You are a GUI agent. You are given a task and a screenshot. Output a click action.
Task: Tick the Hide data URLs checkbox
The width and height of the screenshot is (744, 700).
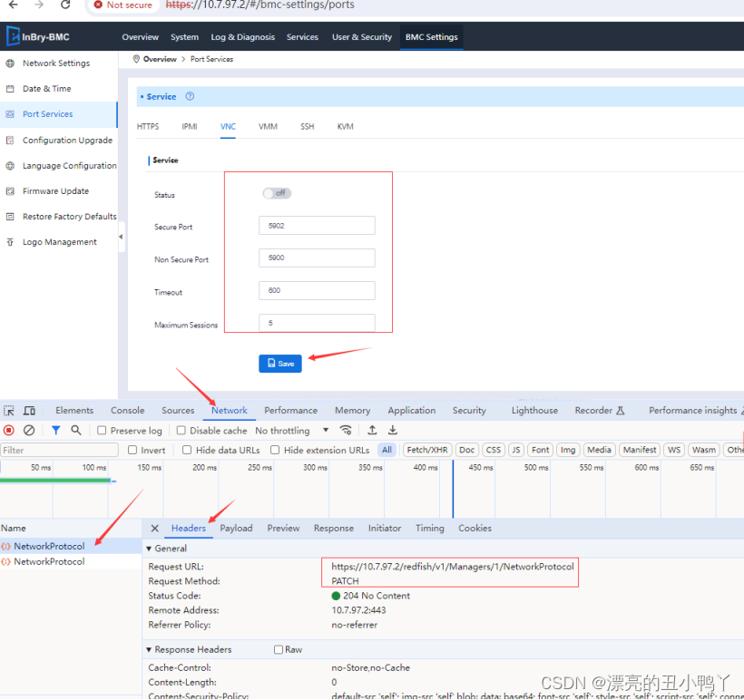(x=187, y=450)
